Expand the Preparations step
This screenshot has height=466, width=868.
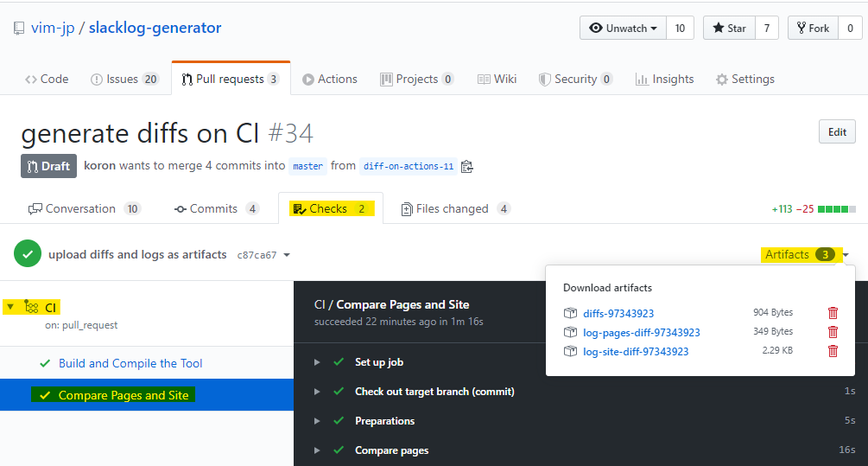tap(317, 421)
